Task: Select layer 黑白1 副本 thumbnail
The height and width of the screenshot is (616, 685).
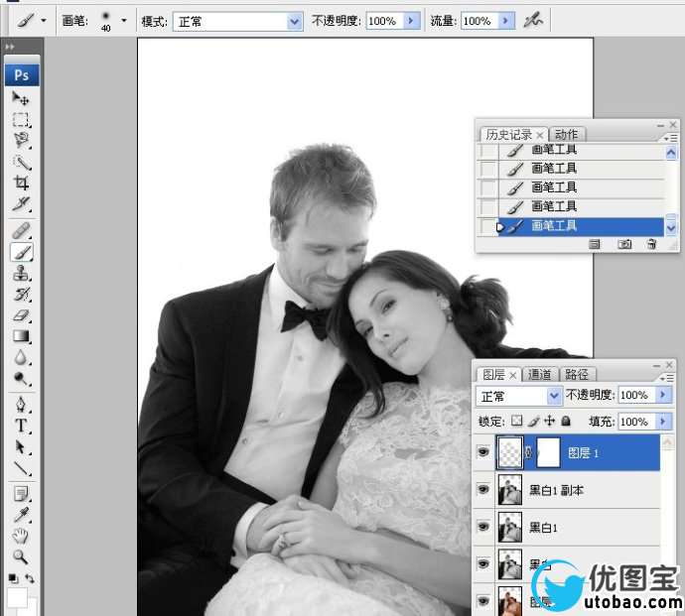Action: (510, 489)
